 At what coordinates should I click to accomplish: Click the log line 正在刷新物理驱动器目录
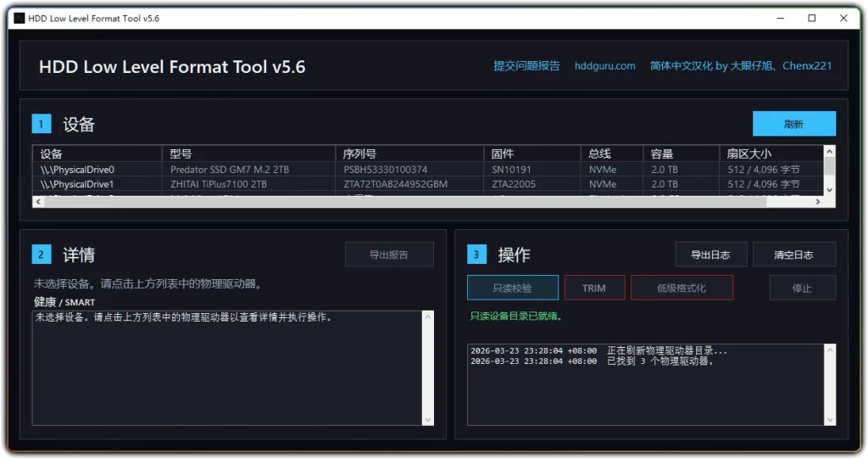pos(599,350)
